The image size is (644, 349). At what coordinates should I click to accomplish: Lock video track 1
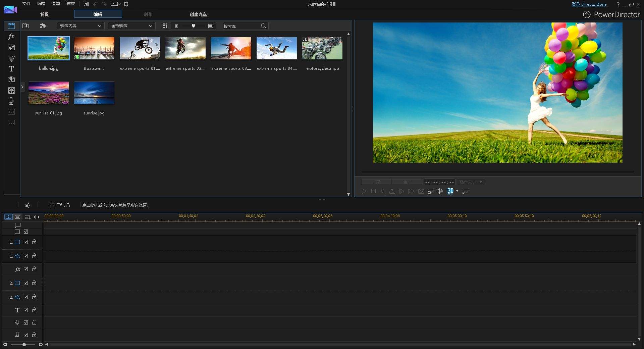pos(34,242)
